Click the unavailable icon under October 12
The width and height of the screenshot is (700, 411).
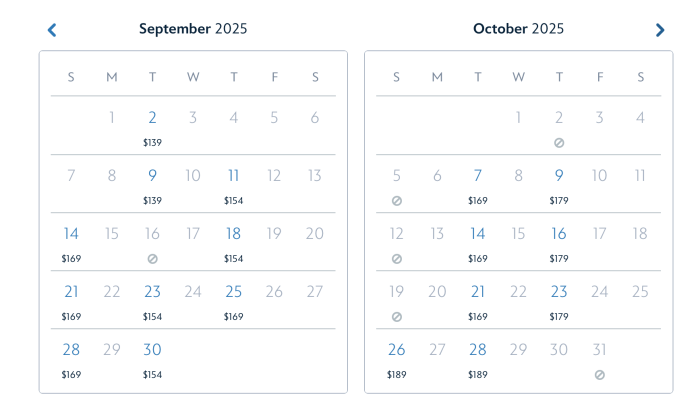(397, 259)
